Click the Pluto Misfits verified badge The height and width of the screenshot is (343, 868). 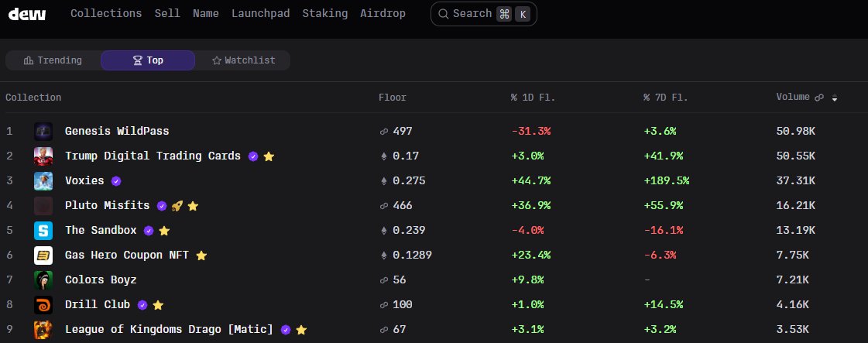tap(162, 206)
